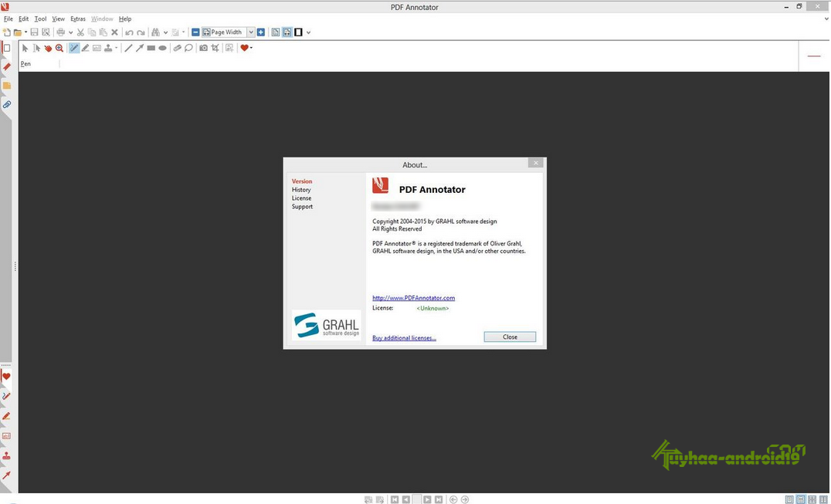The width and height of the screenshot is (831, 504).
Task: Click the Redo arrow icon
Action: [141, 32]
